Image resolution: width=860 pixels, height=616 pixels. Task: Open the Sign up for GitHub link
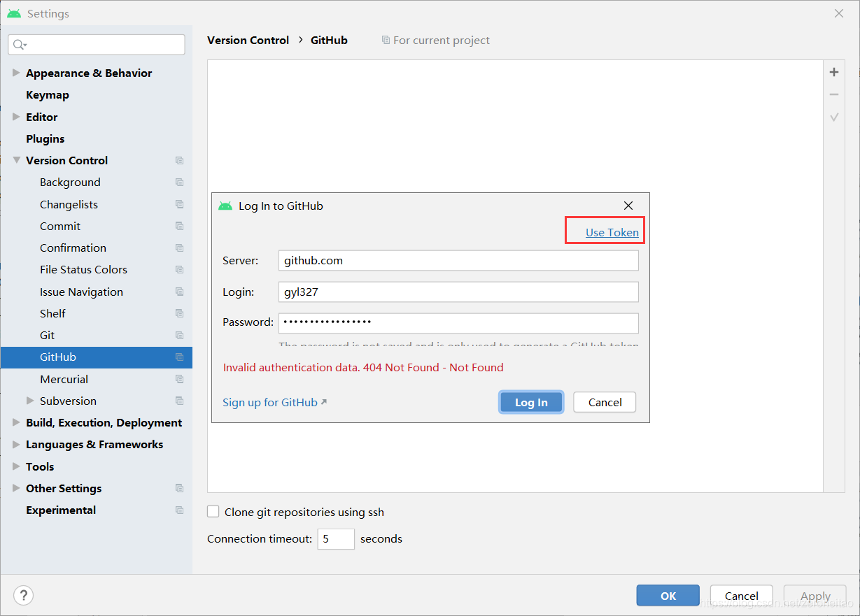(x=270, y=402)
